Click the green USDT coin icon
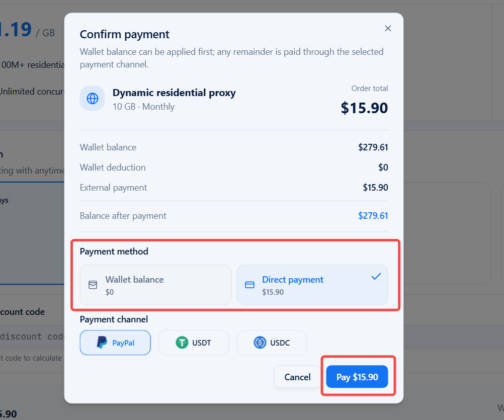 [x=182, y=343]
